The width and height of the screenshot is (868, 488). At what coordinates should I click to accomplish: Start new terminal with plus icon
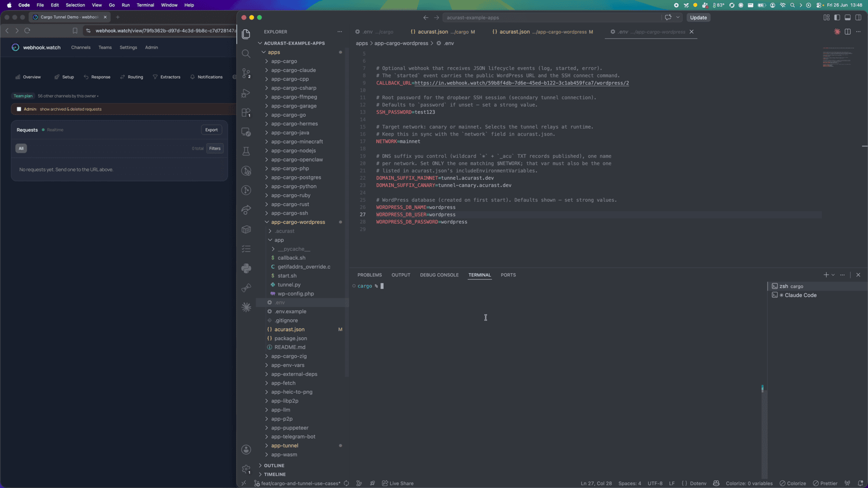point(826,275)
